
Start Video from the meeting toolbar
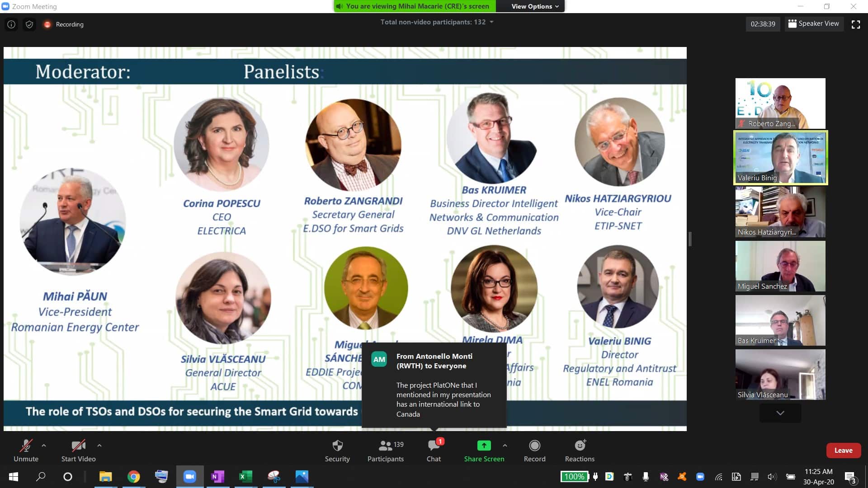[x=78, y=450]
